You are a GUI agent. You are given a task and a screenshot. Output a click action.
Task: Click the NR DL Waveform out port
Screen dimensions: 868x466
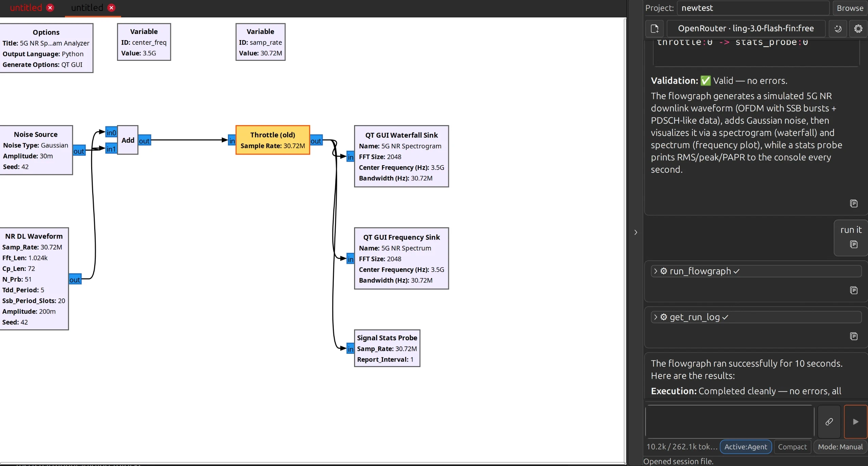pyautogui.click(x=75, y=279)
